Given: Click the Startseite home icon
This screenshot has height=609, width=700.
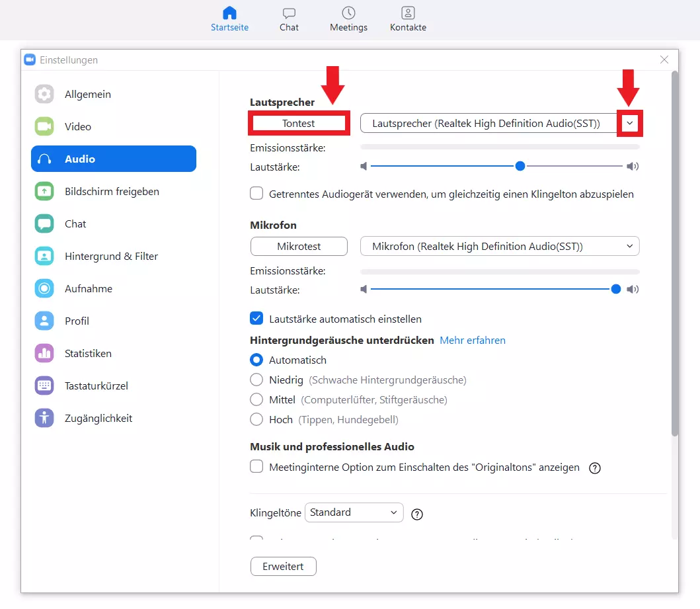Looking at the screenshot, I should (x=229, y=13).
